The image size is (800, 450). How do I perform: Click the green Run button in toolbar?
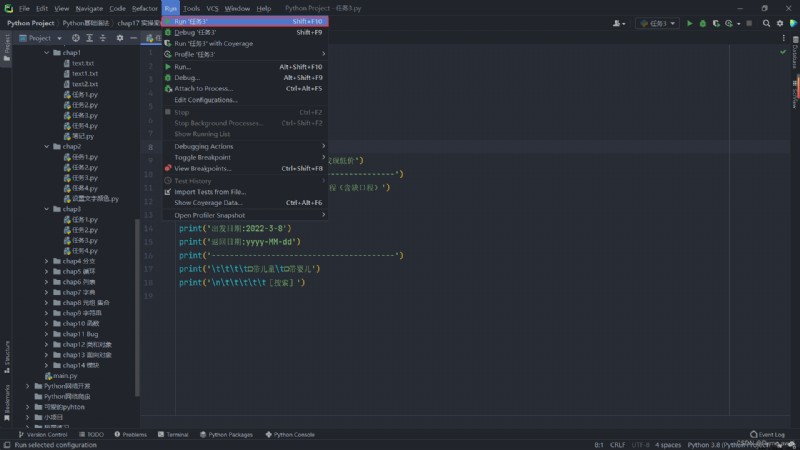click(689, 23)
